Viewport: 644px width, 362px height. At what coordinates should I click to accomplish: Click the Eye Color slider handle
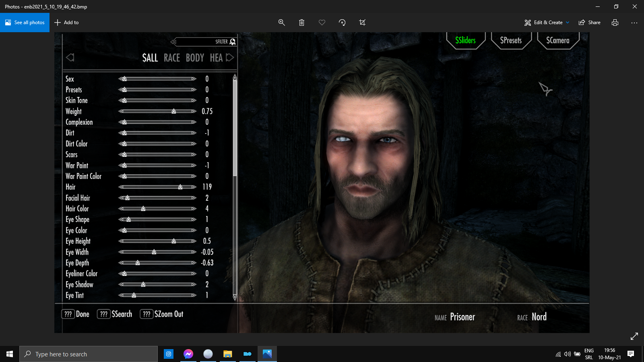click(x=124, y=230)
